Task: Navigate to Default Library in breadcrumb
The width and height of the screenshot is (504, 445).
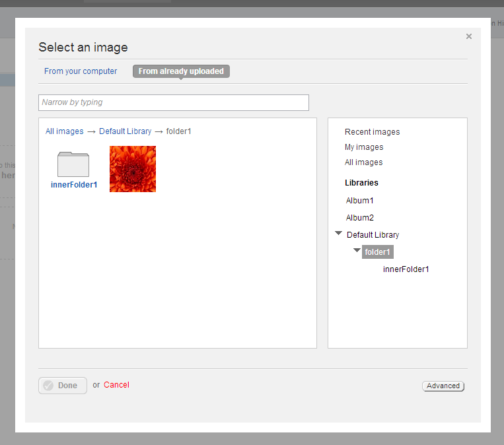Action: 126,131
